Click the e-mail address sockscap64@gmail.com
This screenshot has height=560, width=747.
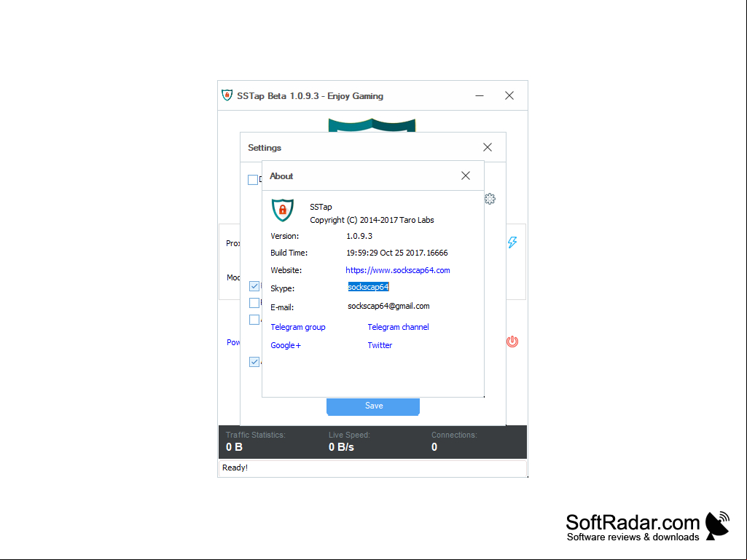(388, 306)
